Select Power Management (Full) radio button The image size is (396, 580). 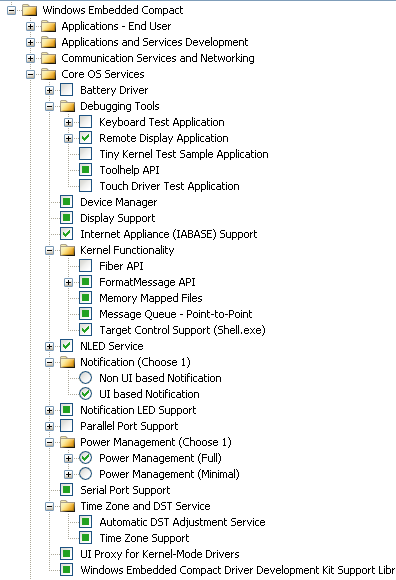pos(85,458)
